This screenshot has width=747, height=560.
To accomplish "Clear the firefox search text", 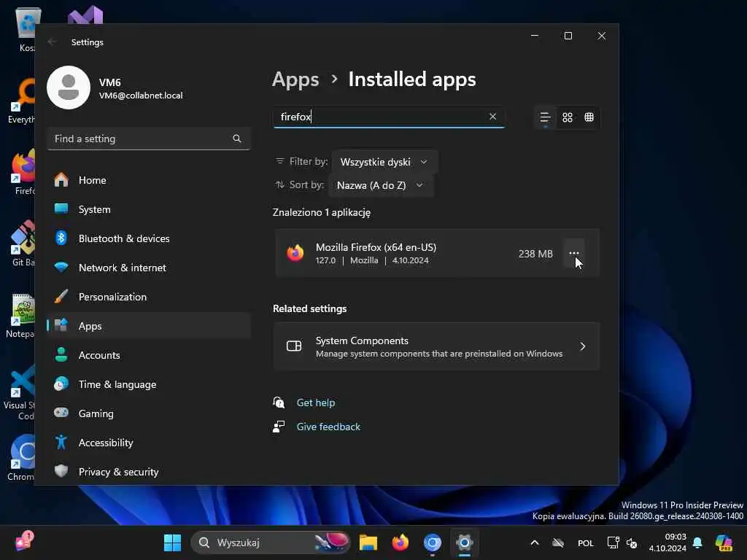I will coord(492,117).
